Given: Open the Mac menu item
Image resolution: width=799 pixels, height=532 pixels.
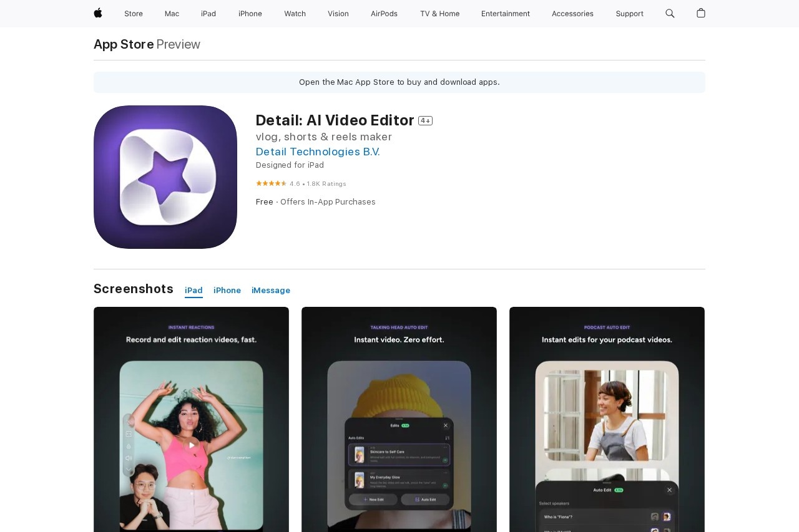Looking at the screenshot, I should coord(172,14).
